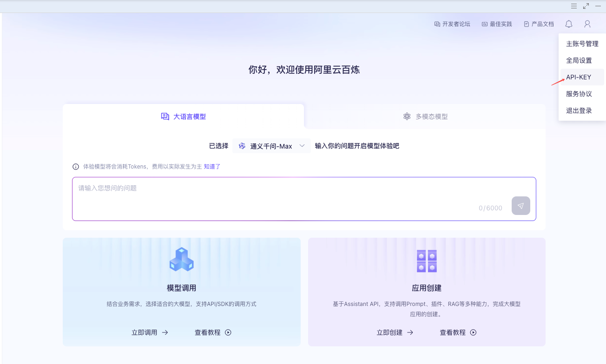Image resolution: width=606 pixels, height=364 pixels.
Task: Switch to the 大语言模型 tab
Action: [184, 117]
